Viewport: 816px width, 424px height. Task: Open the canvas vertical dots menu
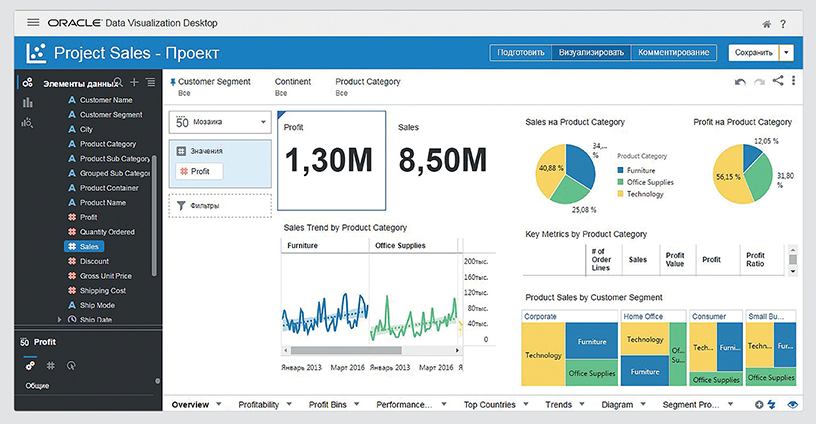[794, 81]
